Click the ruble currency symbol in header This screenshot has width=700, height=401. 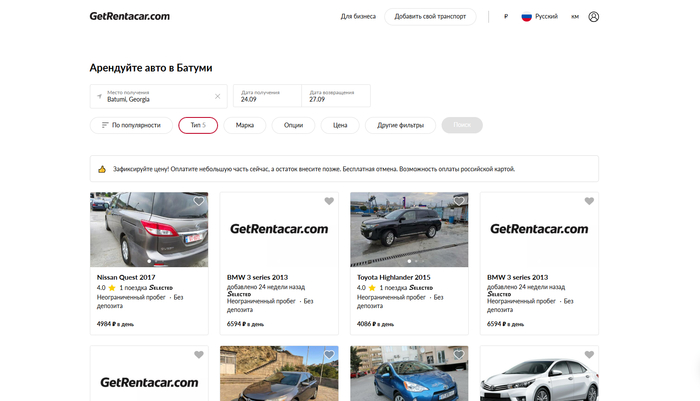(x=506, y=17)
